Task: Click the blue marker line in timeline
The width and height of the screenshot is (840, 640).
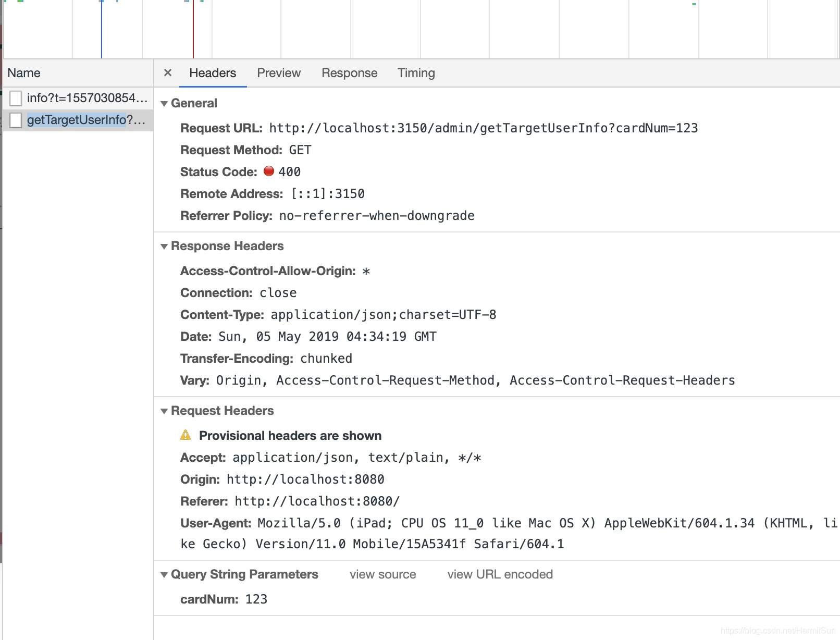Action: point(102,29)
